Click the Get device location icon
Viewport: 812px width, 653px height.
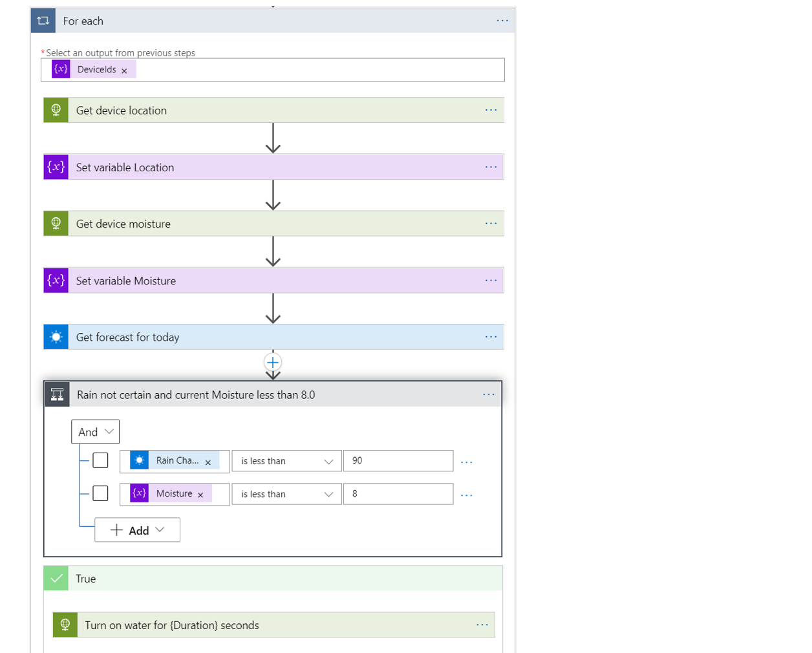[x=56, y=110]
